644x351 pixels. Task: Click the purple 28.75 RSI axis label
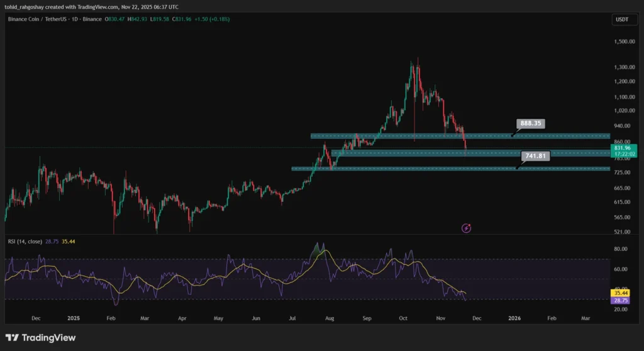click(x=621, y=301)
